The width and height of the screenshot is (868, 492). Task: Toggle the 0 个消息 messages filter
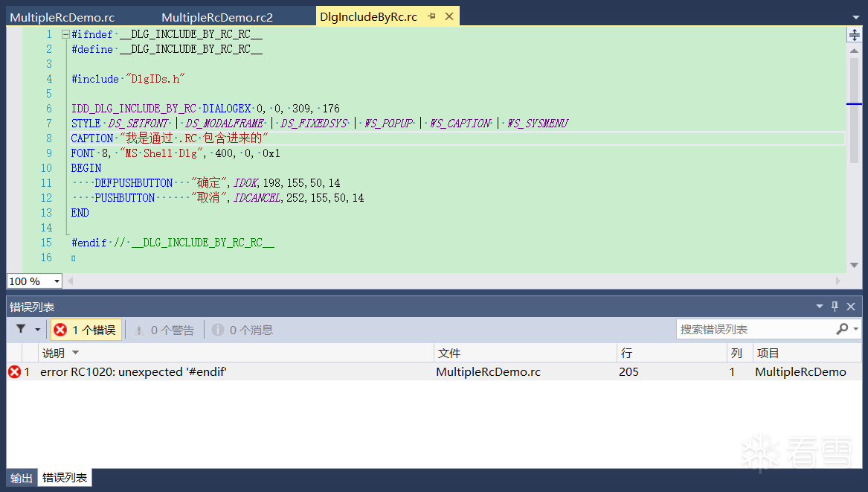(x=242, y=330)
